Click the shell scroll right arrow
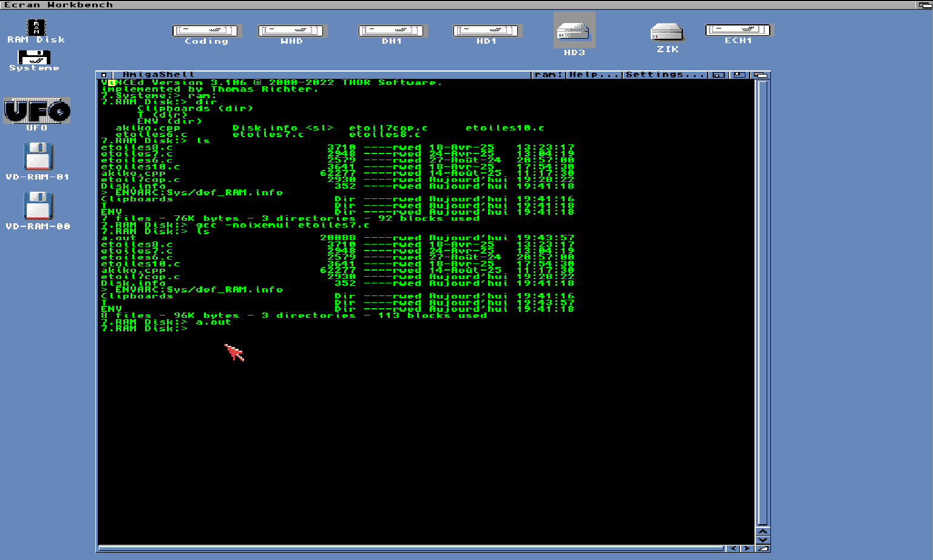This screenshot has width=933, height=560. tap(748, 548)
